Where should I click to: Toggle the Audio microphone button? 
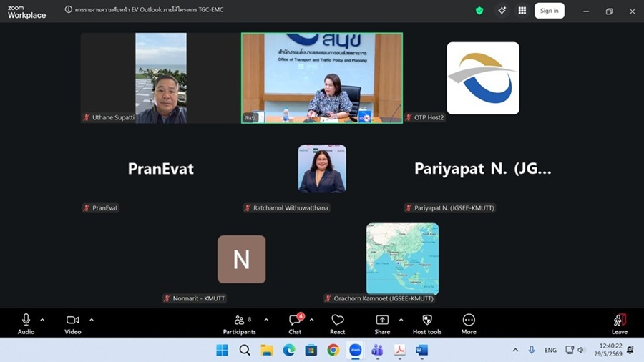point(26,324)
